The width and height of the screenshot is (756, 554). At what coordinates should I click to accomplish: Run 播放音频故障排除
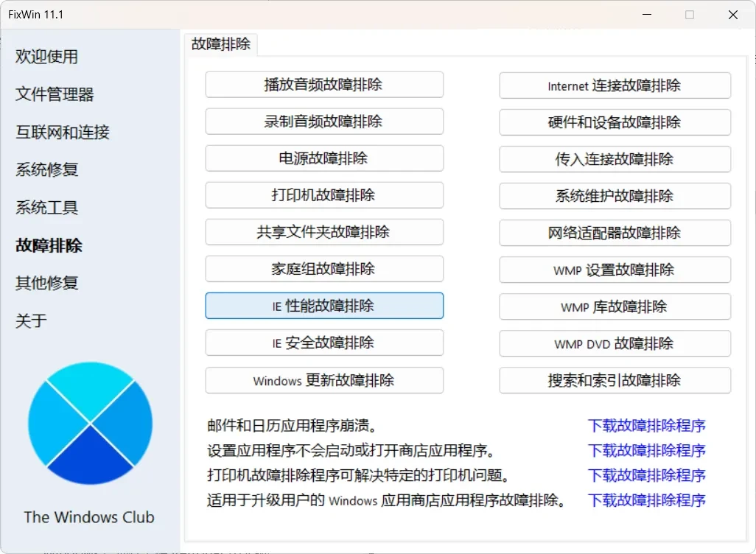click(324, 85)
